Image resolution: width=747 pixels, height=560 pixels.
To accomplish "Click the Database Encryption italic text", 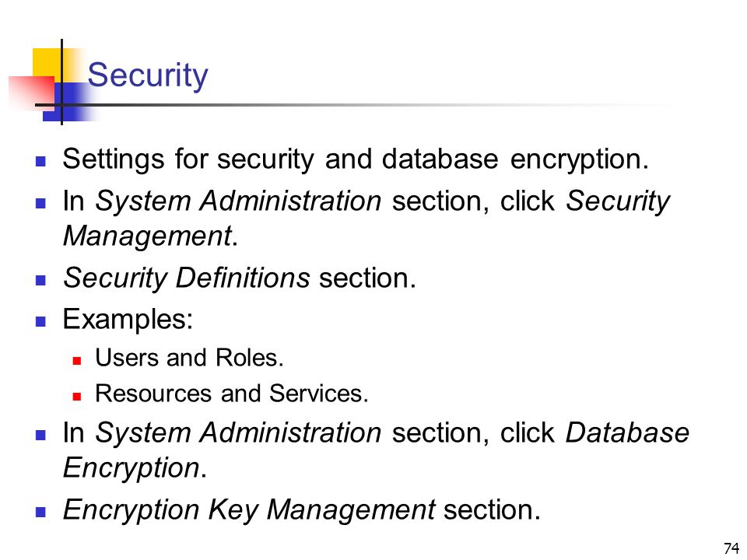I will pyautogui.click(x=376, y=450).
